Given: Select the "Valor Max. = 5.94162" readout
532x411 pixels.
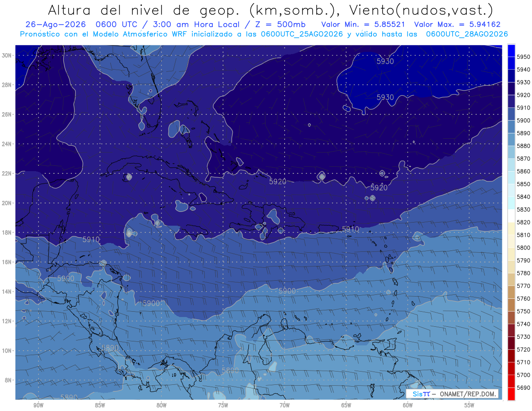Looking at the screenshot, I should 457,24.
